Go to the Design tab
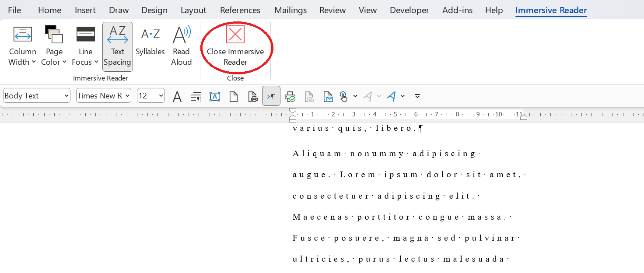The width and height of the screenshot is (644, 273). click(154, 10)
